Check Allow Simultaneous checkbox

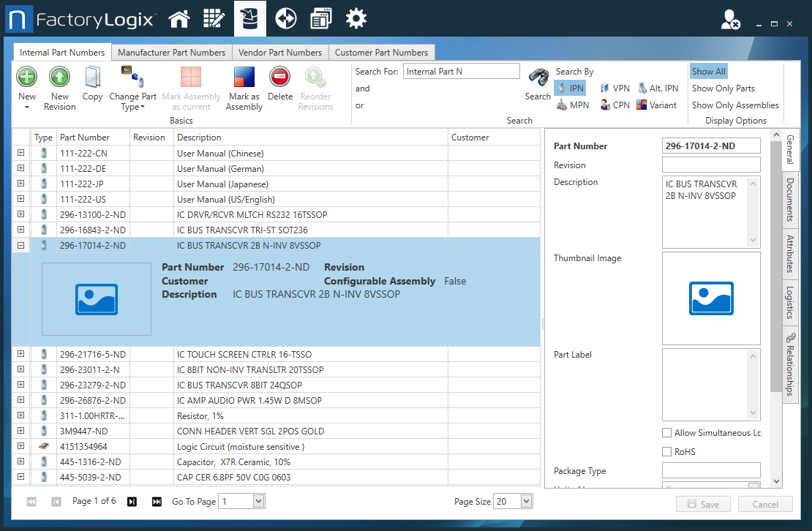point(666,433)
